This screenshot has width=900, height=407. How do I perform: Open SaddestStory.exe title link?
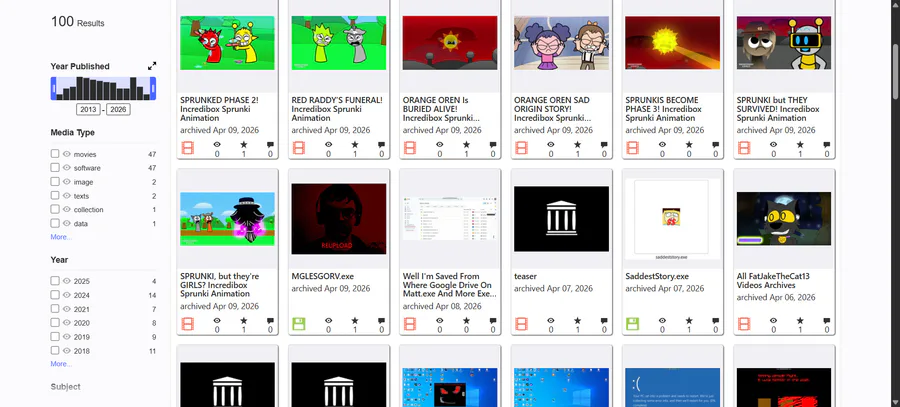click(657, 276)
